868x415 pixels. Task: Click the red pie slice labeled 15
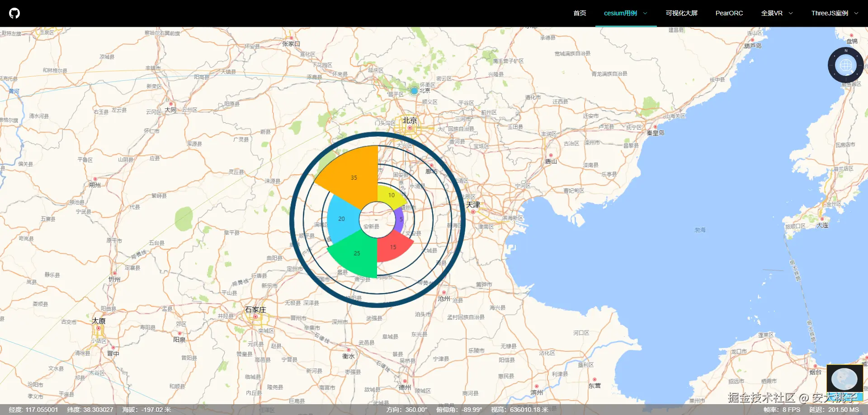pyautogui.click(x=392, y=247)
